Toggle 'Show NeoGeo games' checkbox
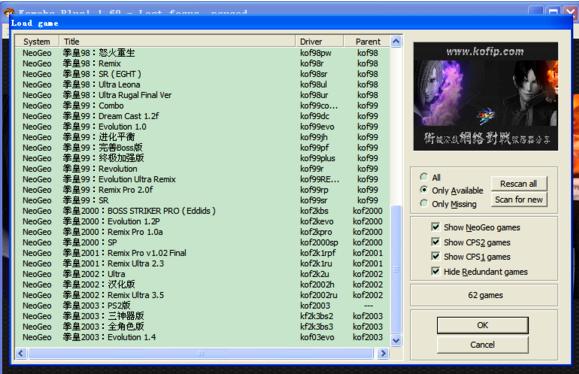The image size is (579, 374). click(x=435, y=227)
